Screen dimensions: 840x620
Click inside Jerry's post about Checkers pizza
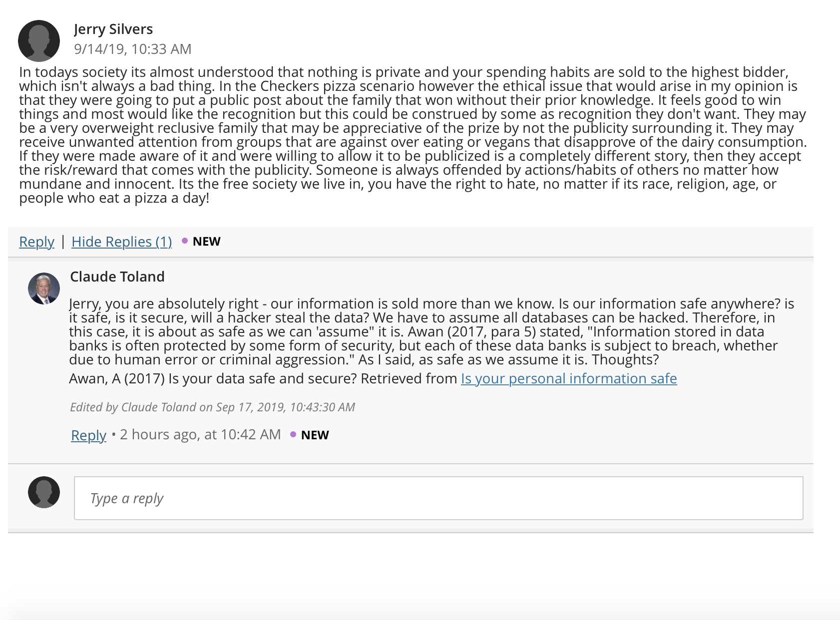click(x=413, y=135)
